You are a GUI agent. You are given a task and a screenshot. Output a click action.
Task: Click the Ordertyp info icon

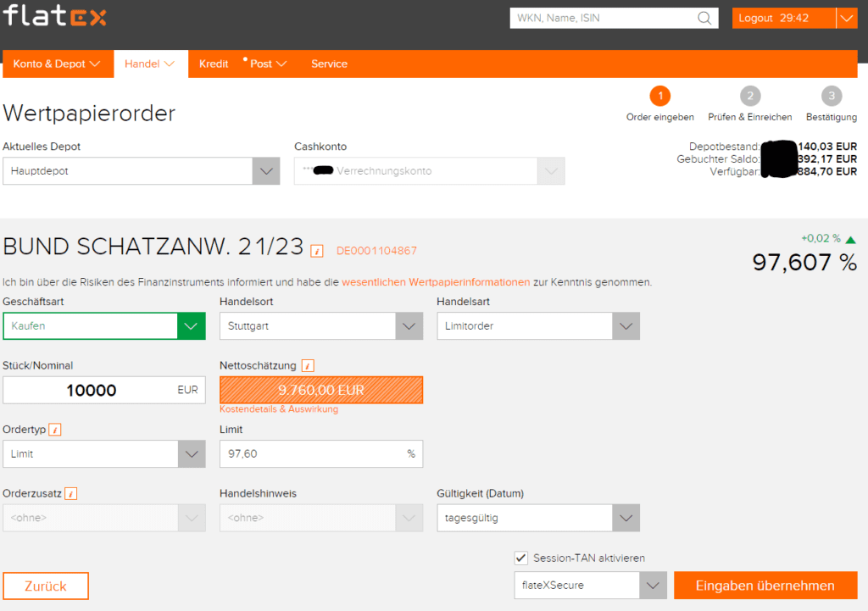[55, 430]
